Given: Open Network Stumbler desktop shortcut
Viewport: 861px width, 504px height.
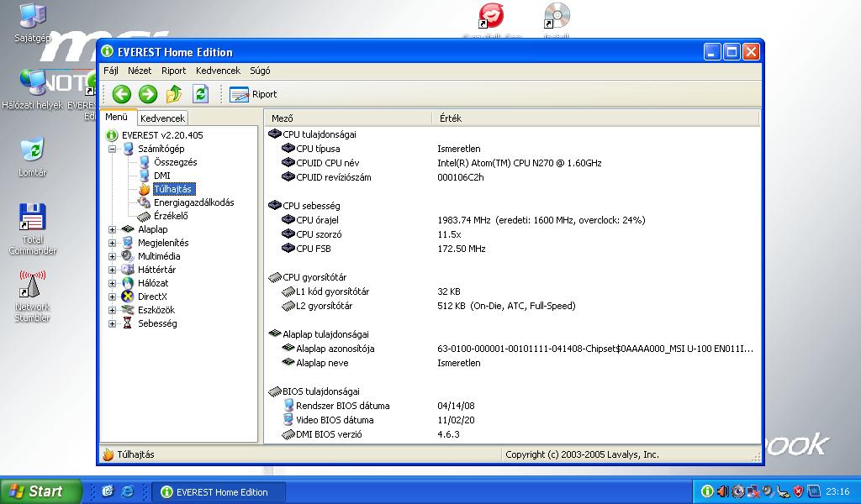Looking at the screenshot, I should pyautogui.click(x=33, y=297).
